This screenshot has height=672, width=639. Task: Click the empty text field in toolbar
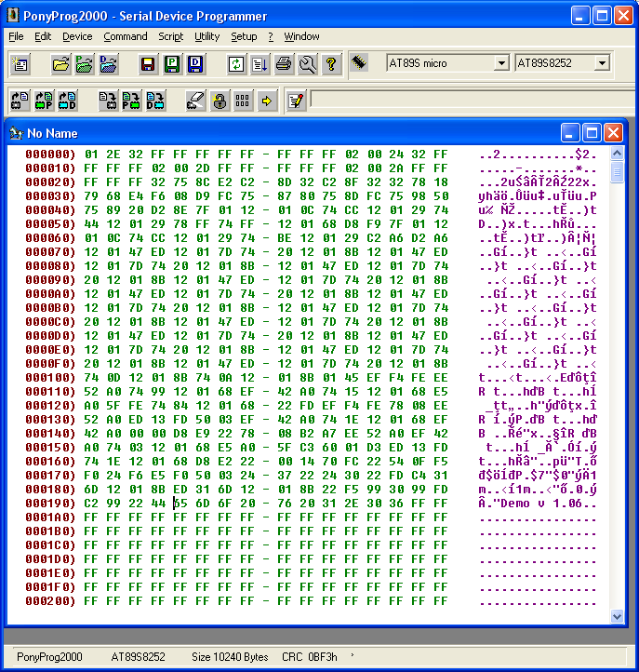pyautogui.click(x=473, y=100)
